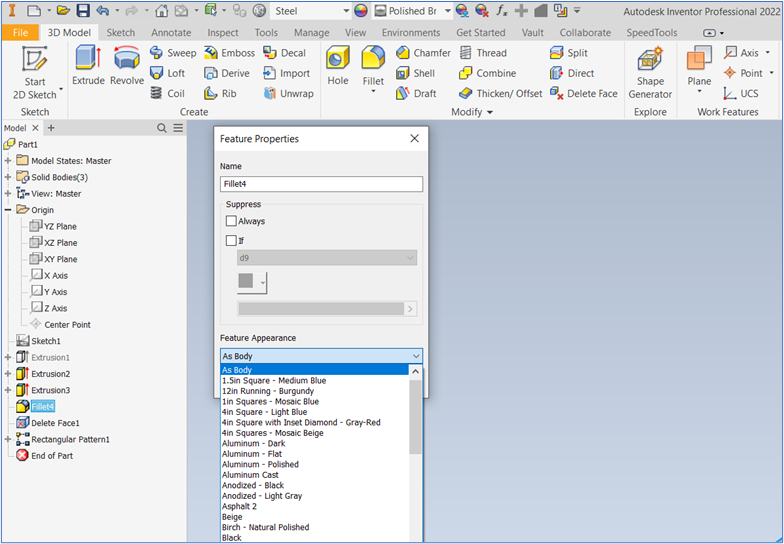The width and height of the screenshot is (784, 544).
Task: Search the Model browser
Action: [162, 128]
